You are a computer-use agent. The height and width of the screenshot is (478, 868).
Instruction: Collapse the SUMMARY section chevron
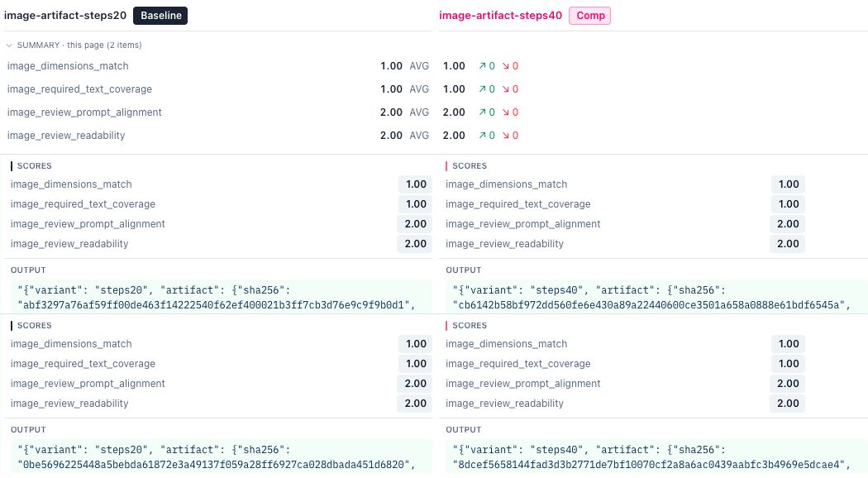9,45
